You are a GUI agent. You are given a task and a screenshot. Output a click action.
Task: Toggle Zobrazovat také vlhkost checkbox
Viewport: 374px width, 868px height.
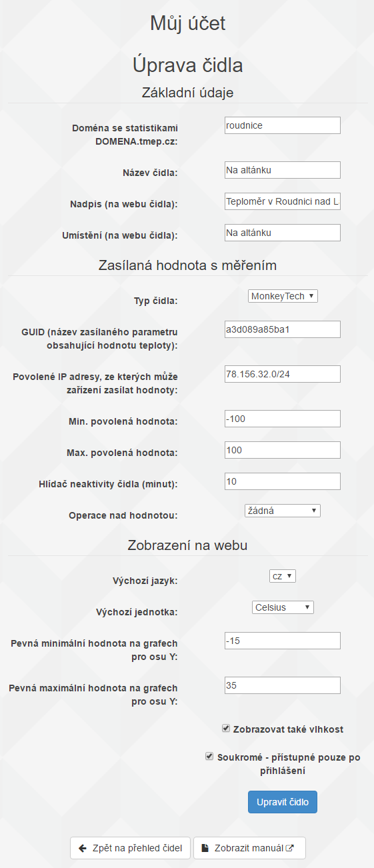[x=226, y=729]
